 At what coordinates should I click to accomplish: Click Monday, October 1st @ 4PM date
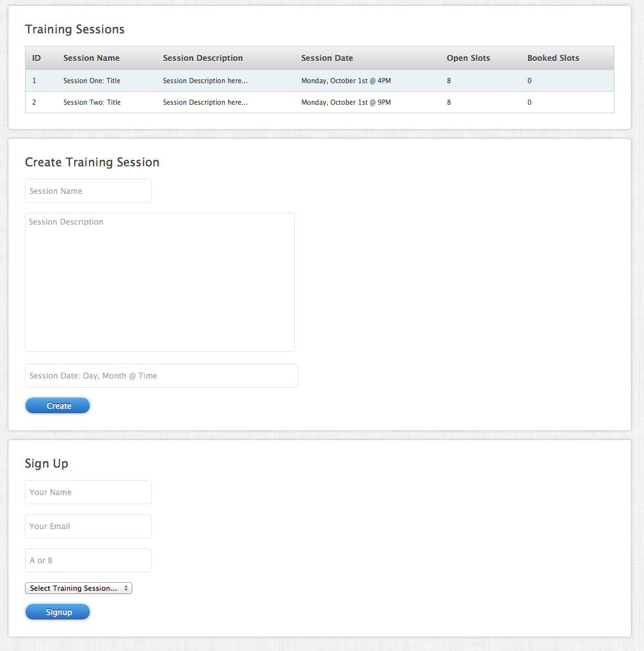[x=346, y=81]
